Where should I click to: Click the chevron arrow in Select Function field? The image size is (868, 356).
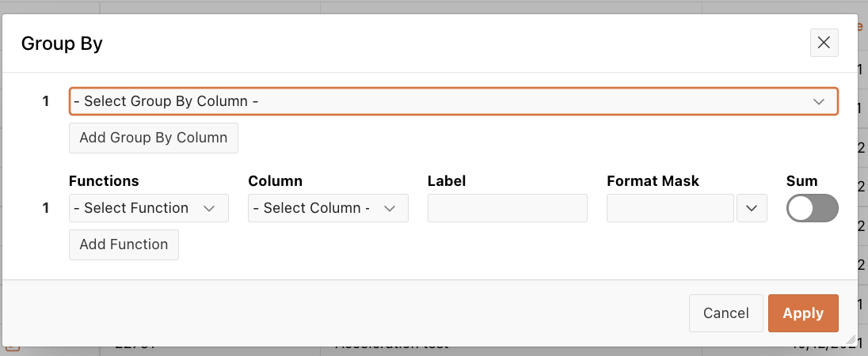tap(209, 208)
